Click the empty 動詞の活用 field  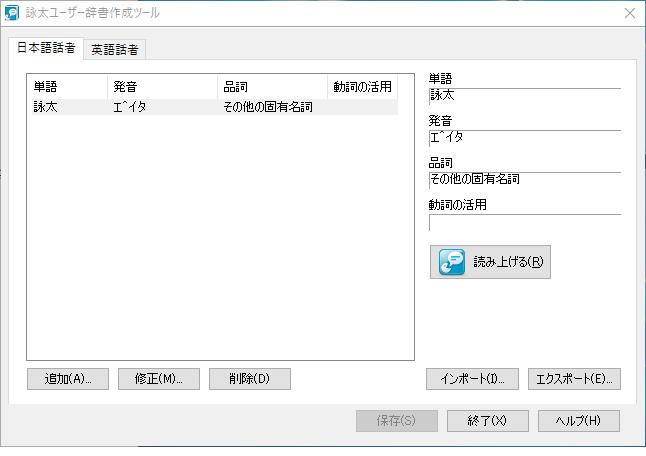(x=524, y=223)
